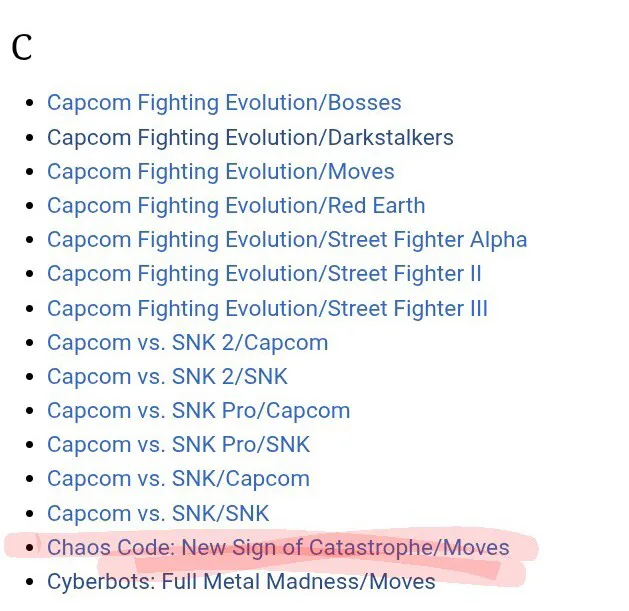
Task: Click the Capcom vs. SNK/SNK link
Action: pos(158,514)
